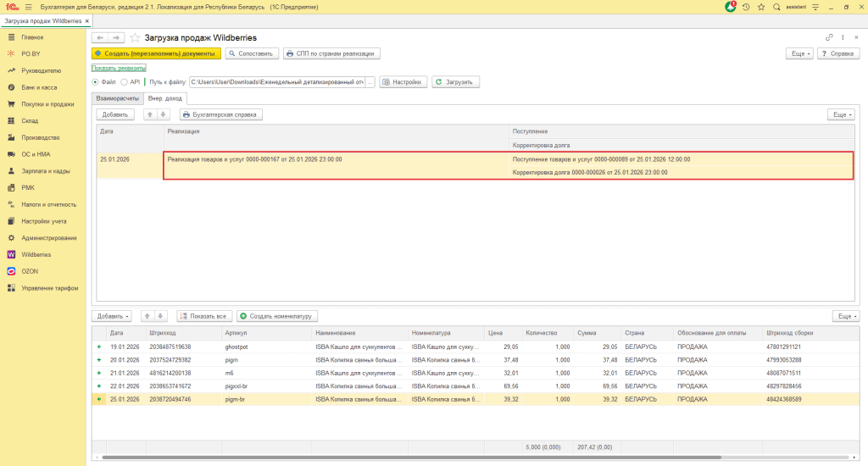Close the Загрузка продаж Wildberries tab
The height and width of the screenshot is (466, 868).
tap(87, 21)
